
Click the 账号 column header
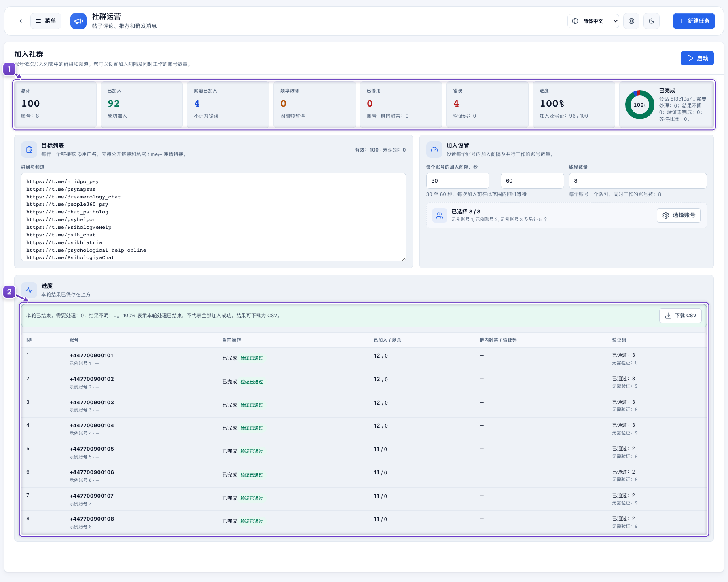74,340
